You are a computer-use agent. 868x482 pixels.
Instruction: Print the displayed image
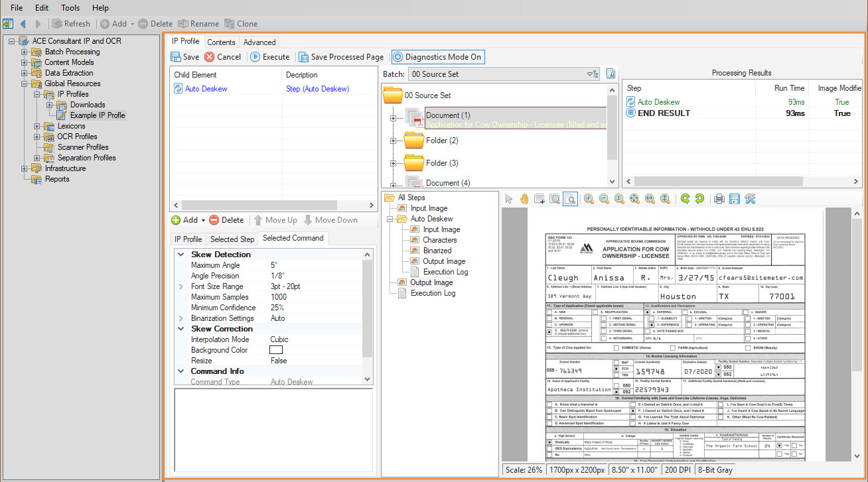(x=719, y=199)
